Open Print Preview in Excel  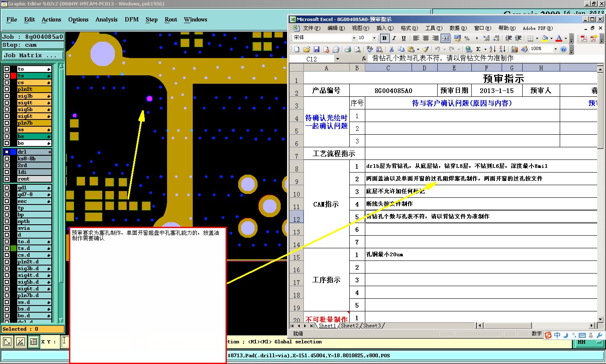[357, 49]
